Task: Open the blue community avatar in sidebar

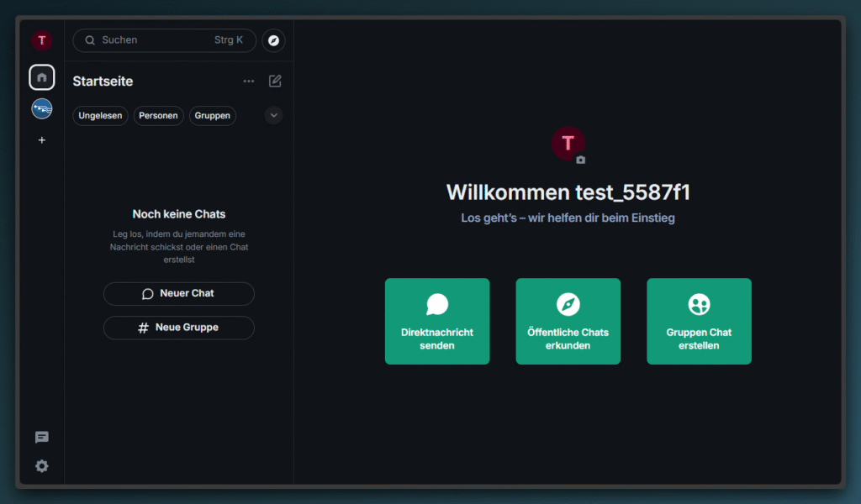Action: coord(42,108)
